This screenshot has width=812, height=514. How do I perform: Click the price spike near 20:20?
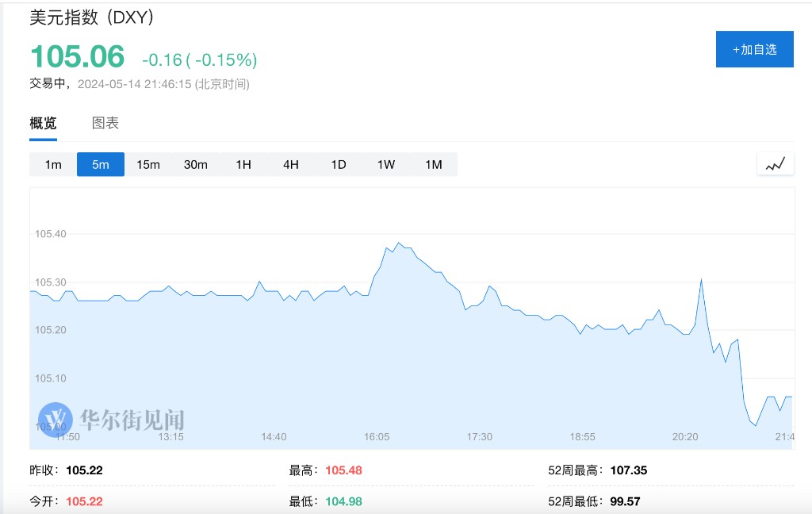(702, 279)
